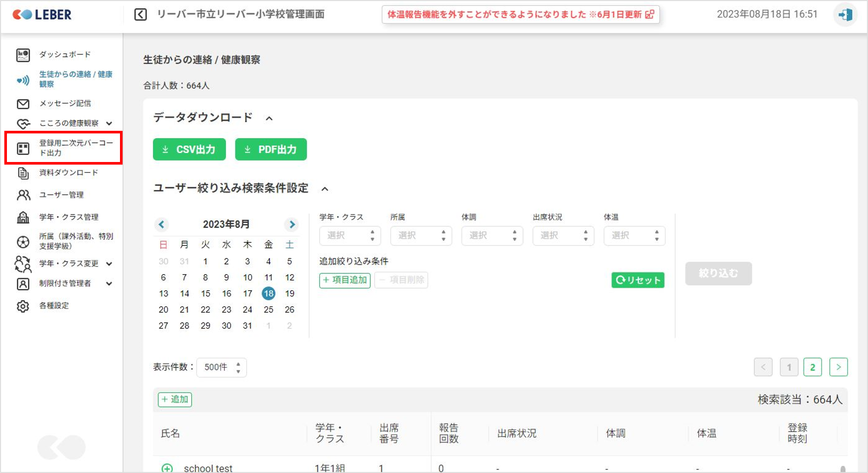868x473 pixels.
Task: Click the back arrow icon beside school name
Action: pyautogui.click(x=140, y=15)
